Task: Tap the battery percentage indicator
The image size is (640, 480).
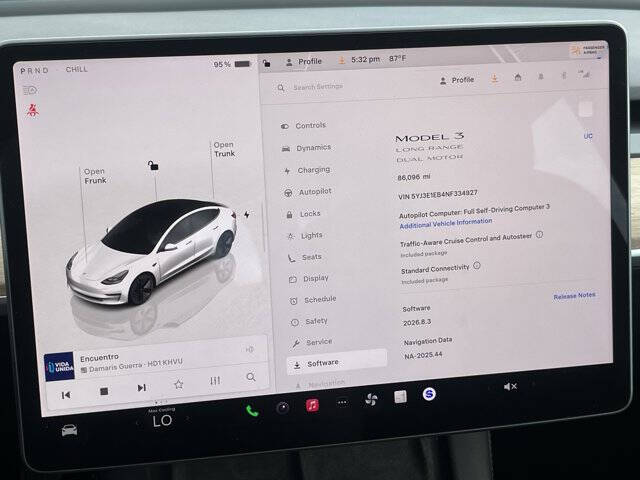Action: [231, 64]
